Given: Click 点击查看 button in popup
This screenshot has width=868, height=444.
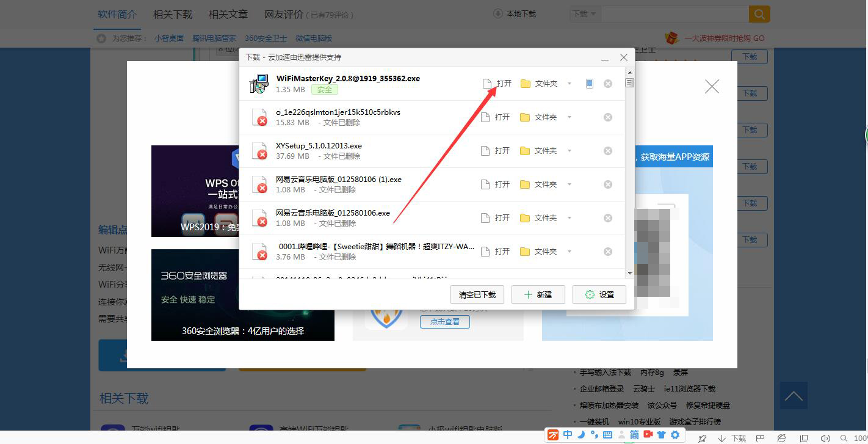Looking at the screenshot, I should tap(445, 322).
